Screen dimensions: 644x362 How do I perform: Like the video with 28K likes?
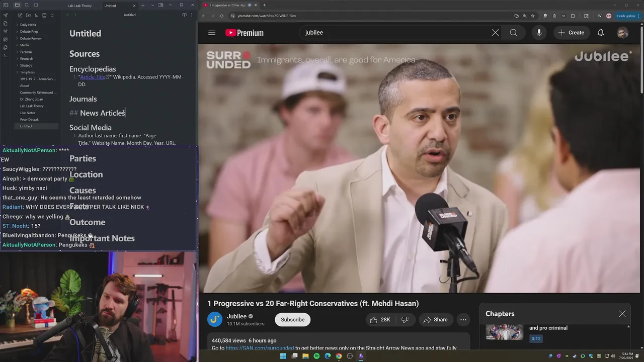[x=379, y=320]
